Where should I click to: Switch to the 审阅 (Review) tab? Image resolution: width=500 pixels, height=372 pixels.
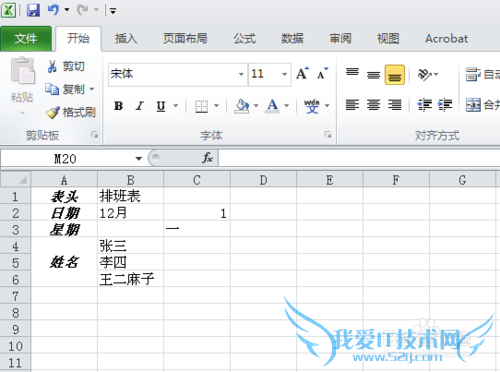[x=340, y=39]
